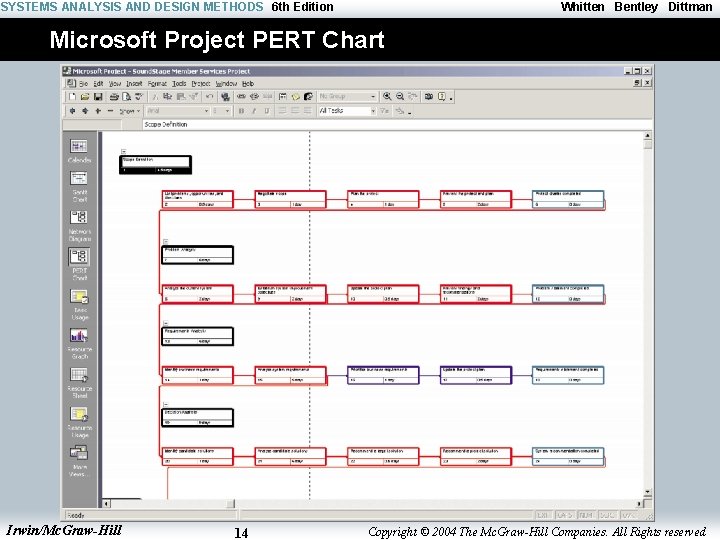Open the Network Diagram view
Screen dimensions: 720x540
click(x=79, y=226)
